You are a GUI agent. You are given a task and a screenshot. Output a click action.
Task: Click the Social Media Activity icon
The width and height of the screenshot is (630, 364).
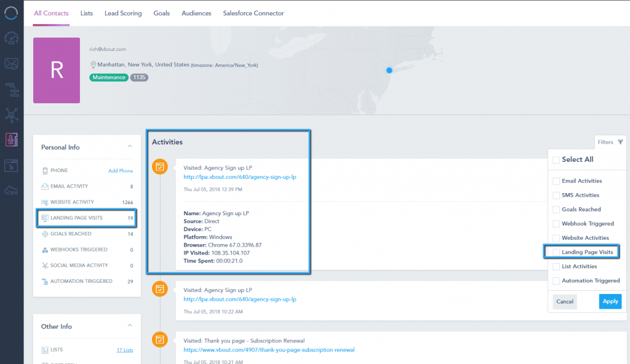(x=45, y=266)
